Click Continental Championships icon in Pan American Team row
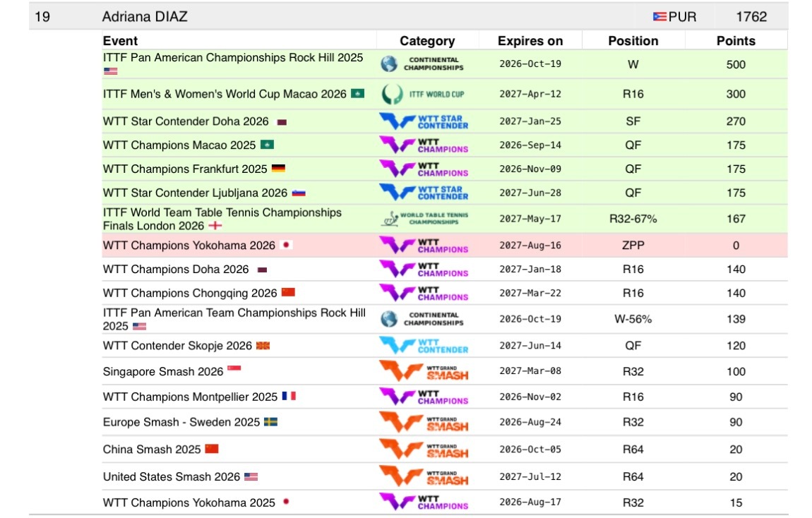The width and height of the screenshot is (812, 518). click(422, 319)
